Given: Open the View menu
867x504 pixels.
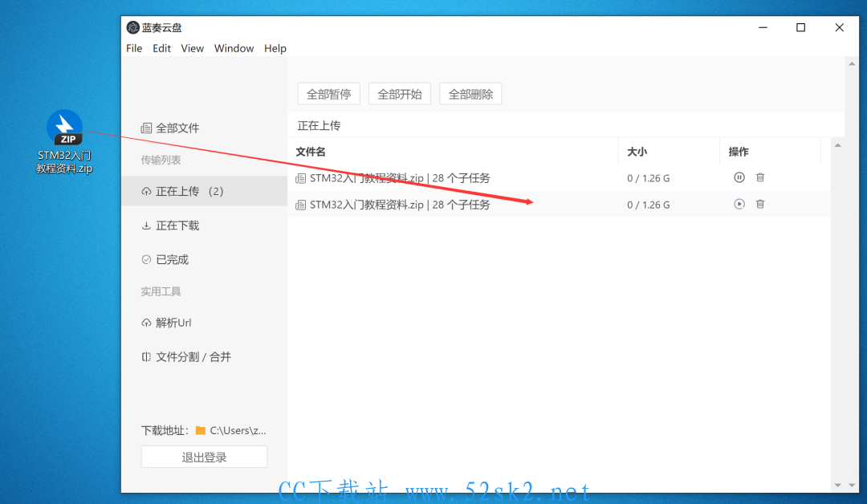Looking at the screenshot, I should 193,48.
